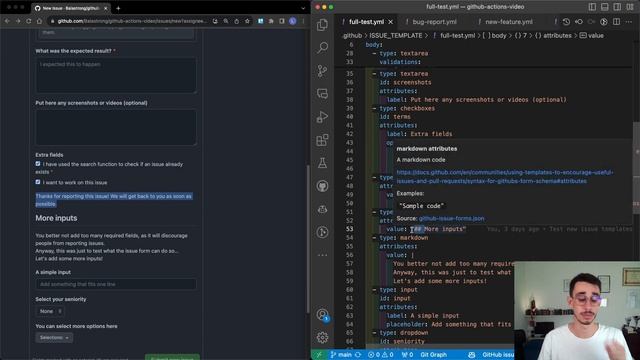Click the remote window indicator in status bar
The height and width of the screenshot is (360, 640).
pyautogui.click(x=319, y=355)
